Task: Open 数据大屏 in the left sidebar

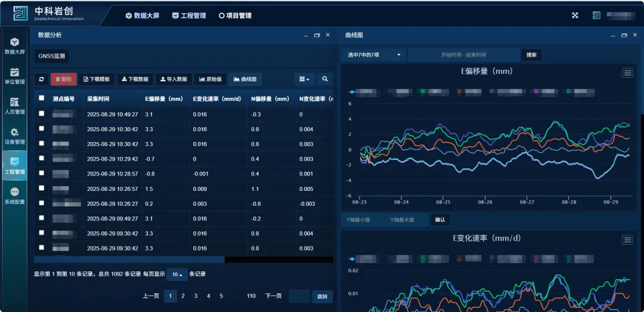Action: click(x=14, y=46)
